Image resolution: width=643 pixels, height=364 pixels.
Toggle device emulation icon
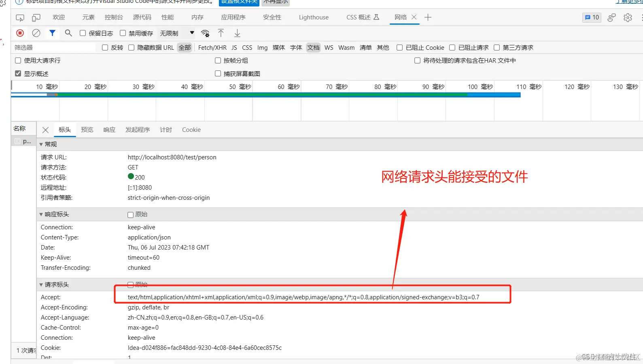[36, 17]
